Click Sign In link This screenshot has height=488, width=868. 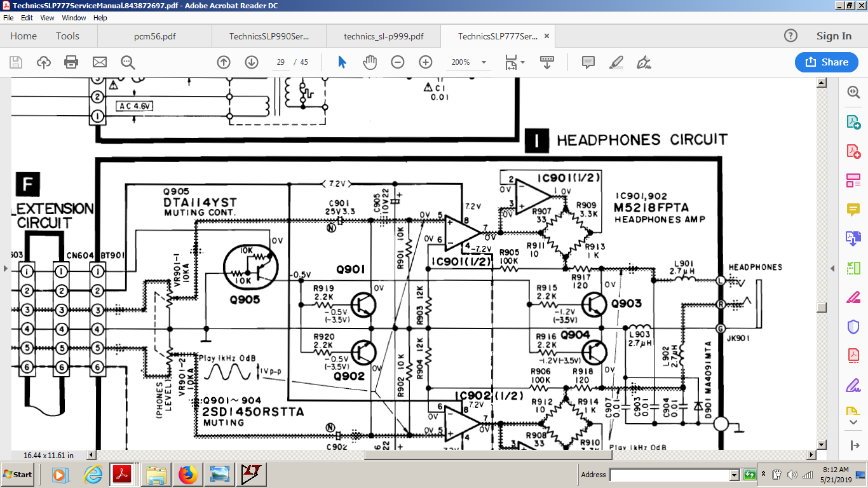pos(834,36)
